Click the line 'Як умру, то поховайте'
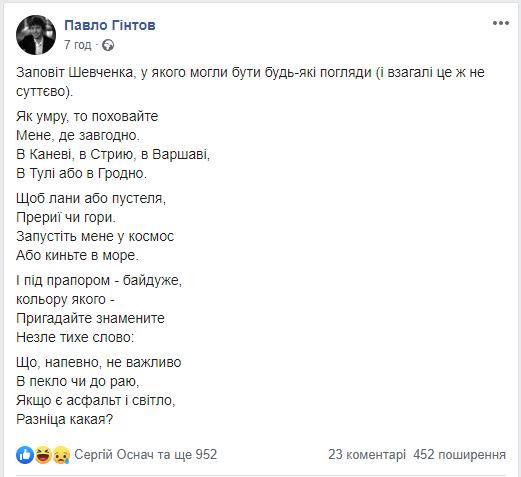Image resolution: width=521 pixels, height=477 pixels. tap(87, 116)
